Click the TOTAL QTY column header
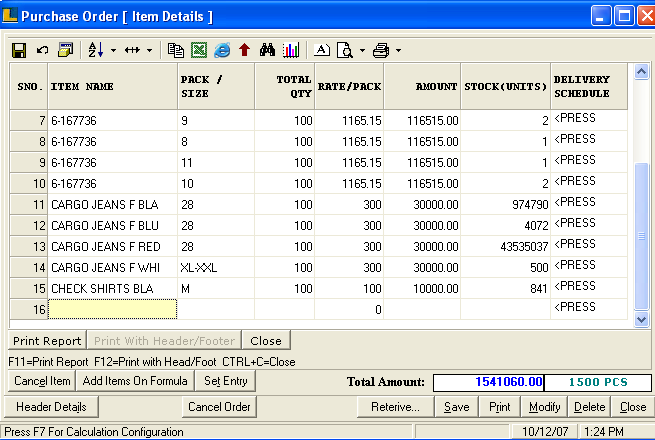655x440 pixels. point(284,86)
